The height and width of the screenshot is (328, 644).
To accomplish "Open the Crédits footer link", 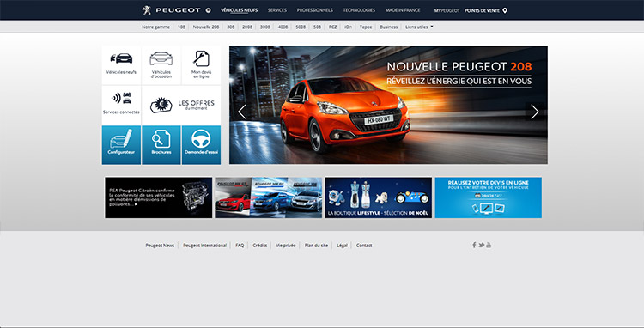I will click(x=260, y=246).
